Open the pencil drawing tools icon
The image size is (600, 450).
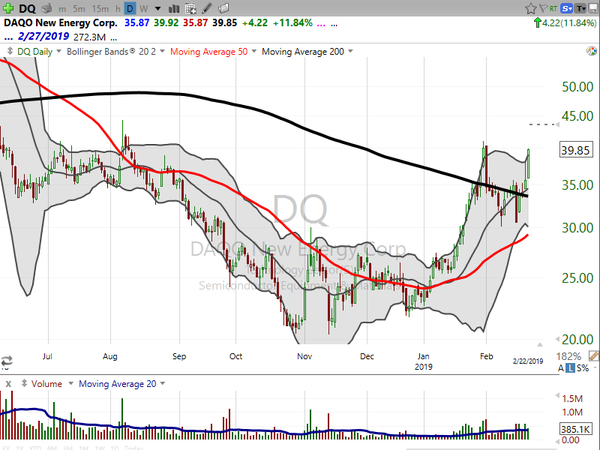[x=207, y=8]
